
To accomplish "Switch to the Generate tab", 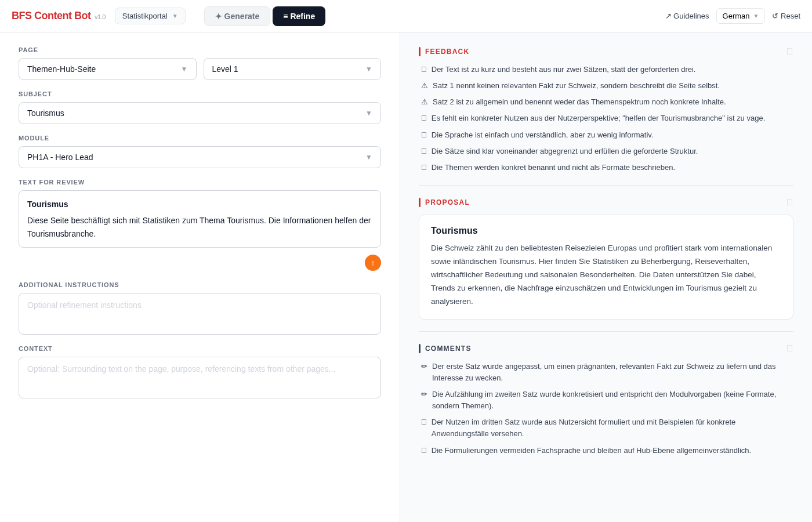I will pos(237,16).
